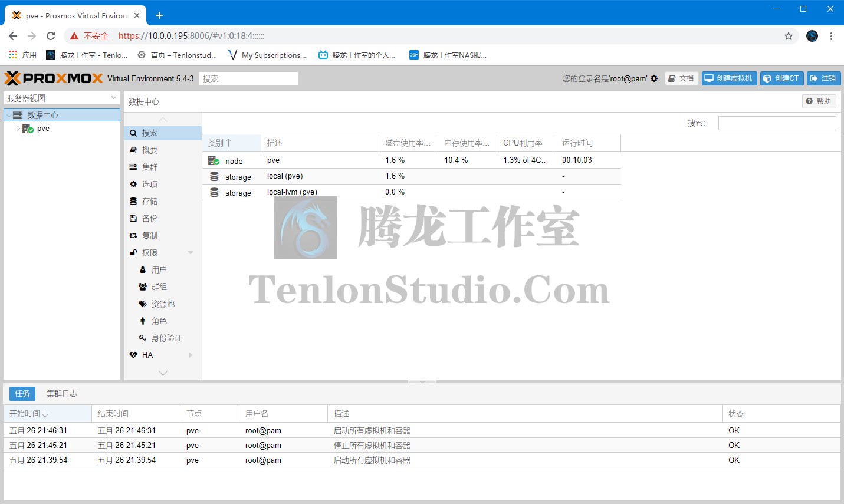Open the 集群 cluster section
Viewport: 844px width, 504px height.
tap(162, 167)
